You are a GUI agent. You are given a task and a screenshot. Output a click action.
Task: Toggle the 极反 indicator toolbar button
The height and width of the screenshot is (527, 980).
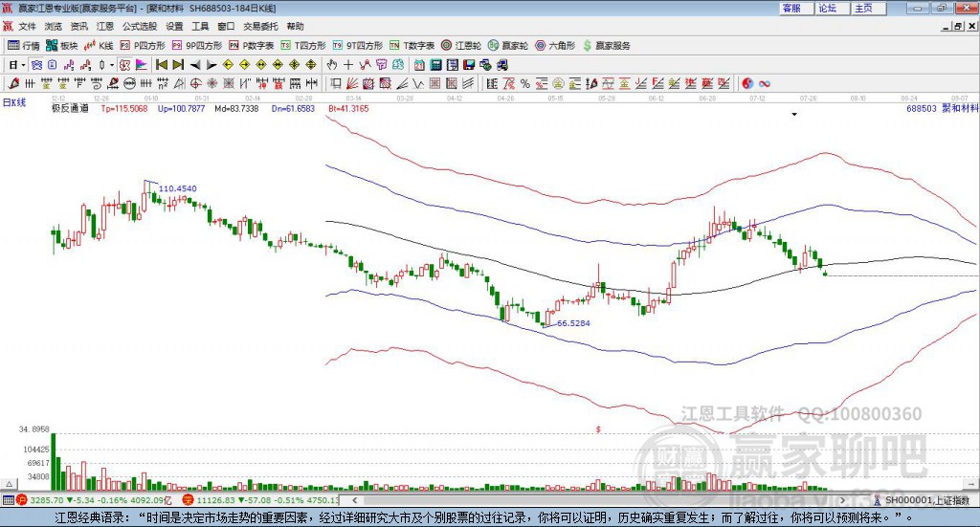[125, 65]
